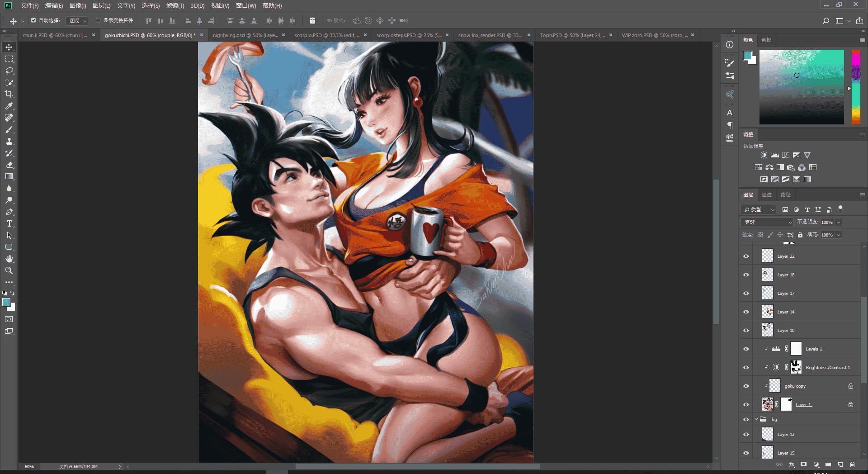Open the layer opacity dropdown arrow
Viewport: 868px width, 474px height.
(838, 222)
